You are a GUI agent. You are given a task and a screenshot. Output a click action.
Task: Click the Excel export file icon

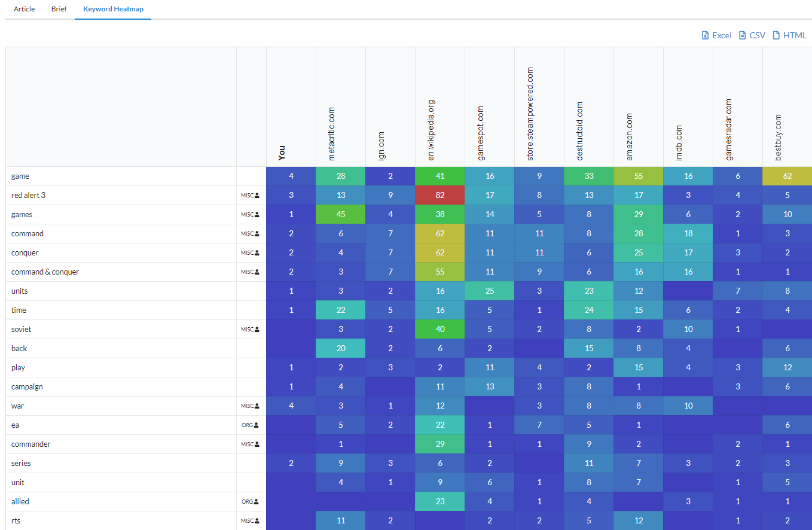pos(705,35)
